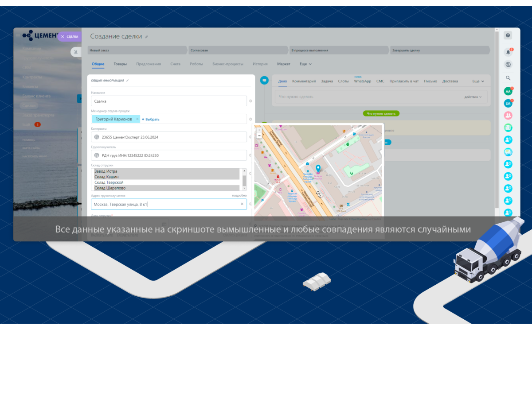532x395 pixels.
Task: Edit deal title with link pencil icon
Action: [147, 37]
